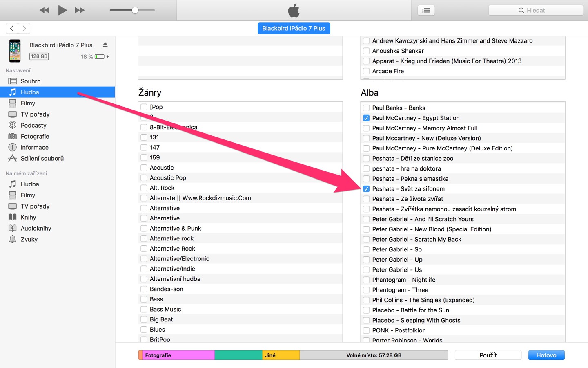Enable the Big Beat genre checkbox

144,319
